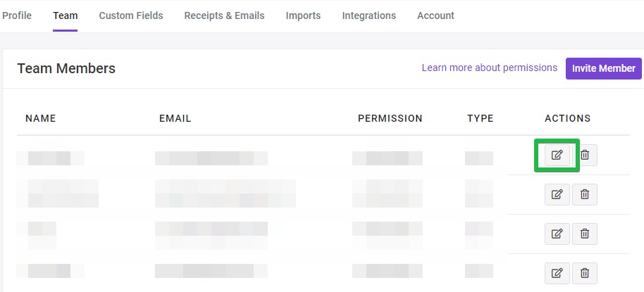Click the NAME column header

click(x=41, y=118)
